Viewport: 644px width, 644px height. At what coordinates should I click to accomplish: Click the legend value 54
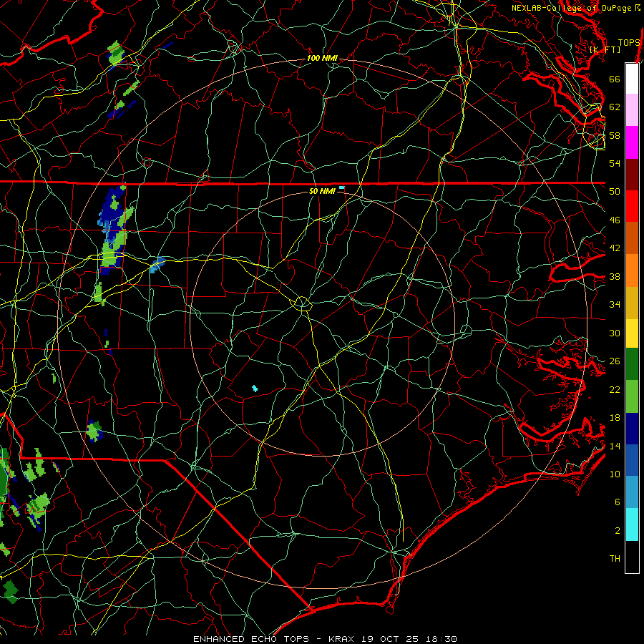pos(615,163)
